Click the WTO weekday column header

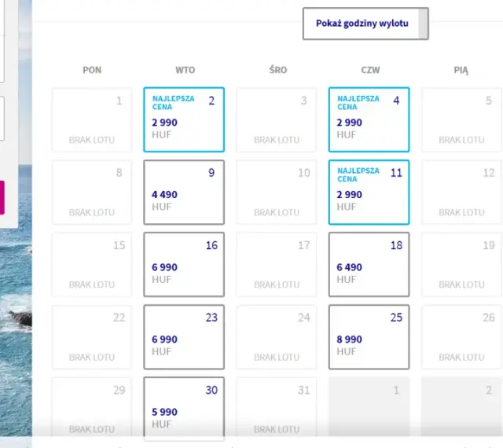click(x=185, y=70)
